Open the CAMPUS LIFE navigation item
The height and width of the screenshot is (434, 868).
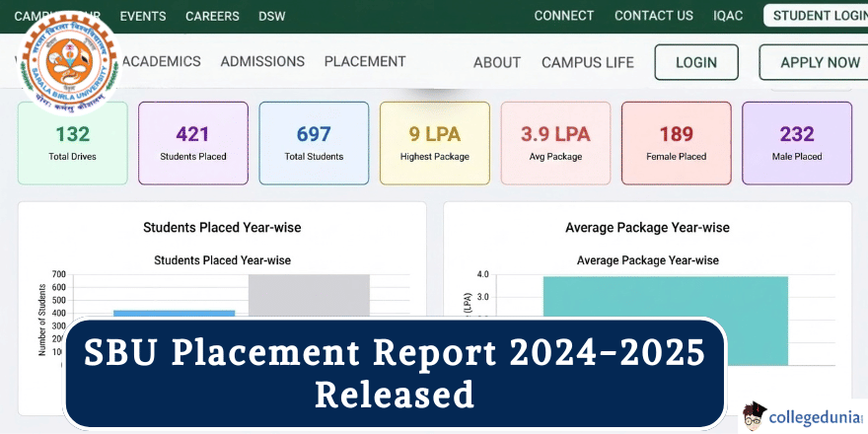pyautogui.click(x=587, y=62)
